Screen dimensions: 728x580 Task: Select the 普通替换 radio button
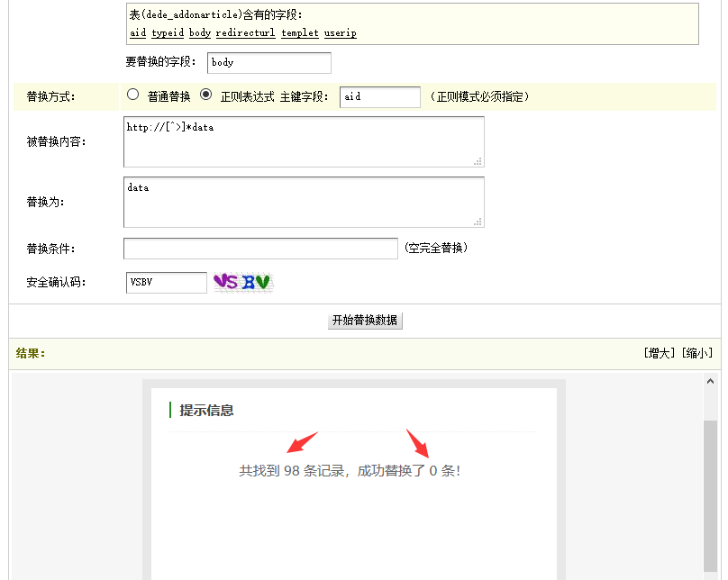(133, 95)
